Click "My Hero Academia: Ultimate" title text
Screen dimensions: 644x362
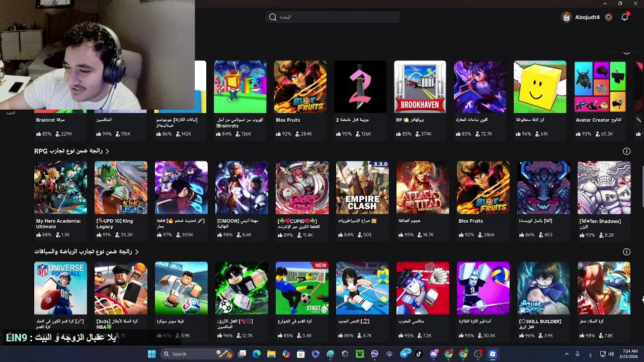(x=58, y=224)
